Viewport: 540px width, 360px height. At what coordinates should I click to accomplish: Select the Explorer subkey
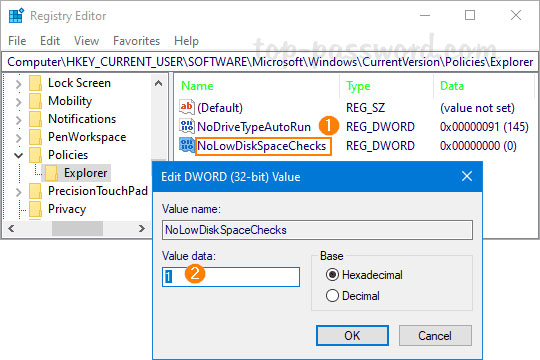click(85, 173)
